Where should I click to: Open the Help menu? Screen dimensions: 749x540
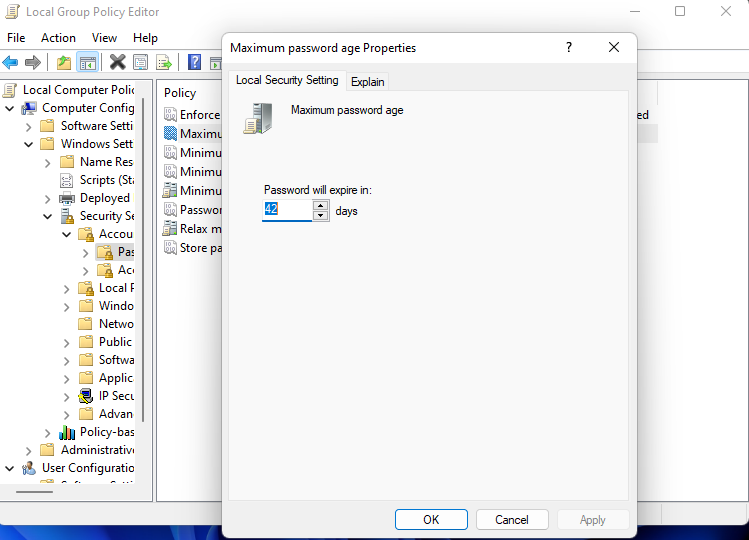(x=145, y=38)
